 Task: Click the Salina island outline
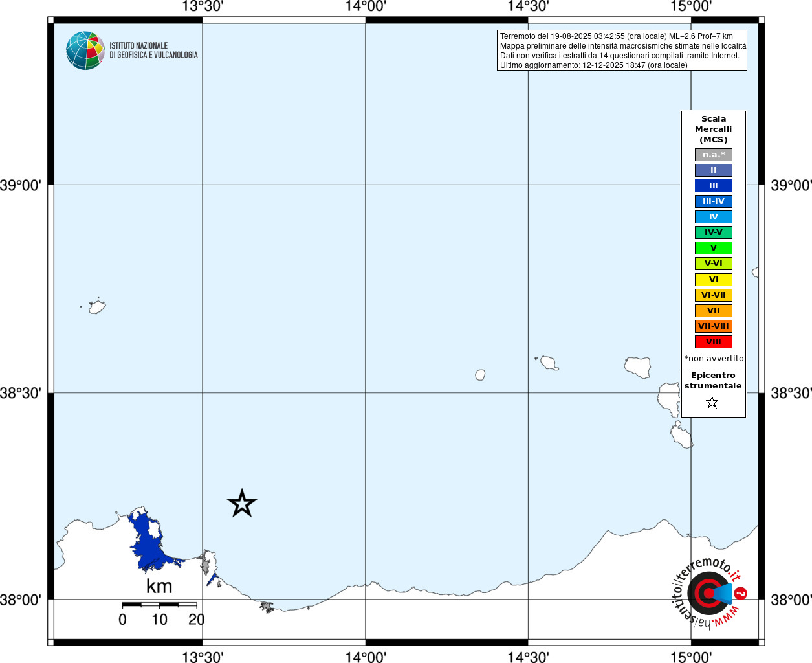tap(637, 367)
